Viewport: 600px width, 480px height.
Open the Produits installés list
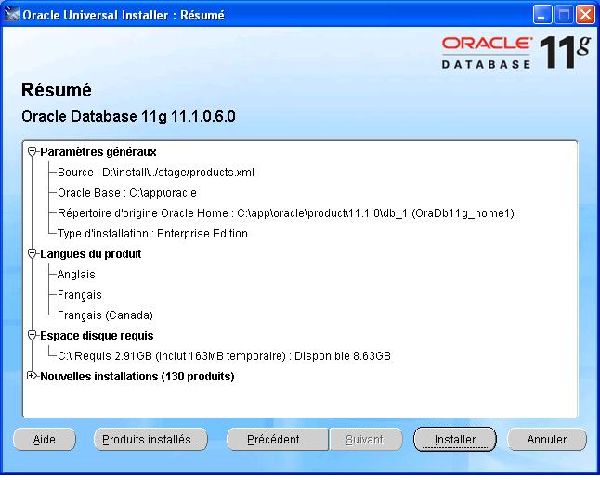150,439
